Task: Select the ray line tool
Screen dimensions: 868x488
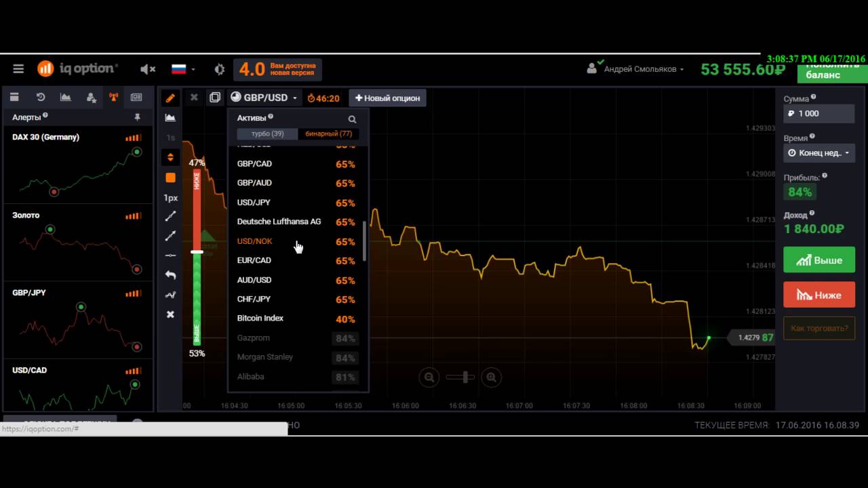Action: (170, 236)
